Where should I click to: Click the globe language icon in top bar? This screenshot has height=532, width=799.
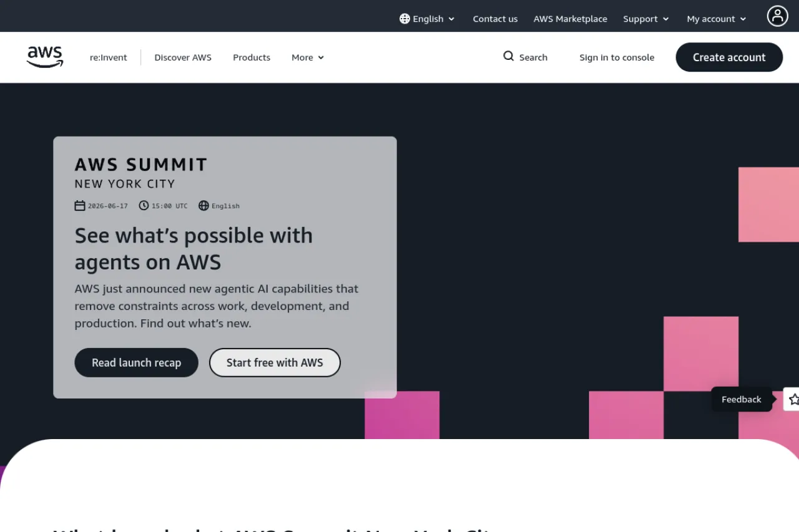404,19
